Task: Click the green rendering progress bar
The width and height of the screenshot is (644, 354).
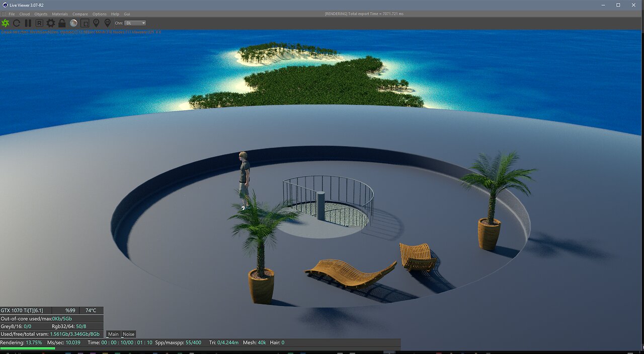Action: coord(28,348)
